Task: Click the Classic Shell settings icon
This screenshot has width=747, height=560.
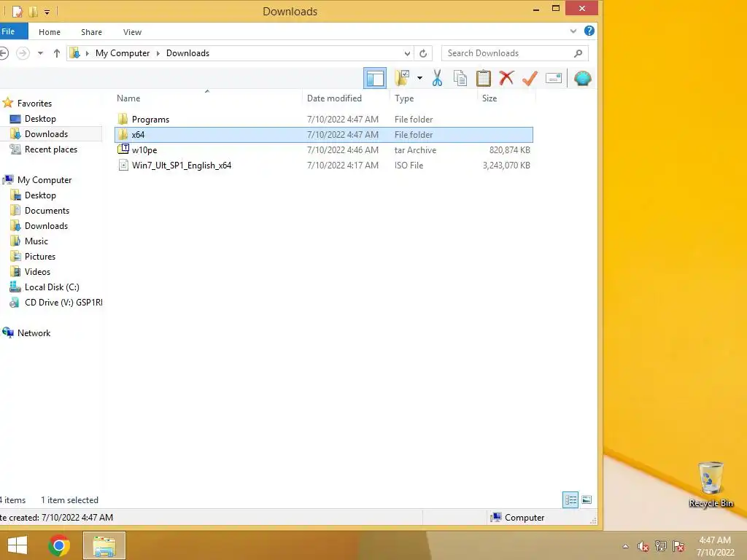Action: pyautogui.click(x=582, y=78)
